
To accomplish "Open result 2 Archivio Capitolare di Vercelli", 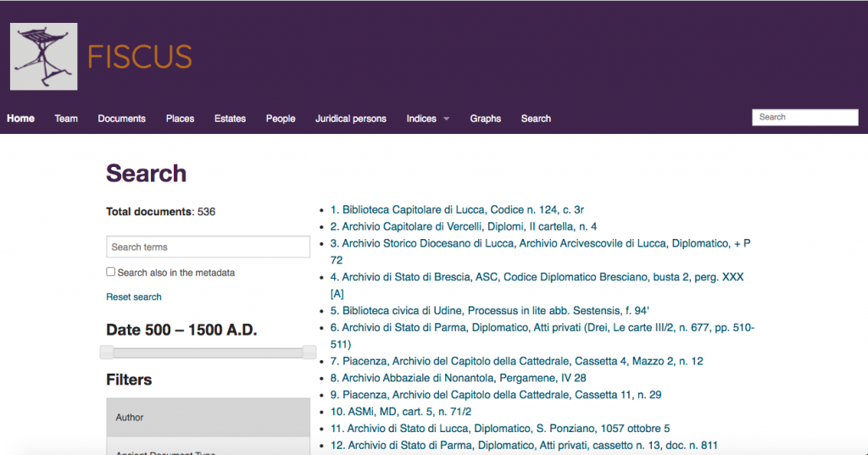I will coord(464,226).
